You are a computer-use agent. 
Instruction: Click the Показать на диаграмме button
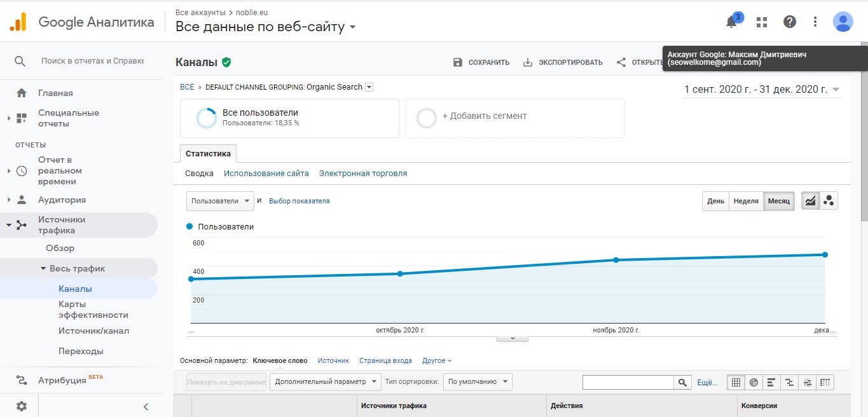point(226,382)
